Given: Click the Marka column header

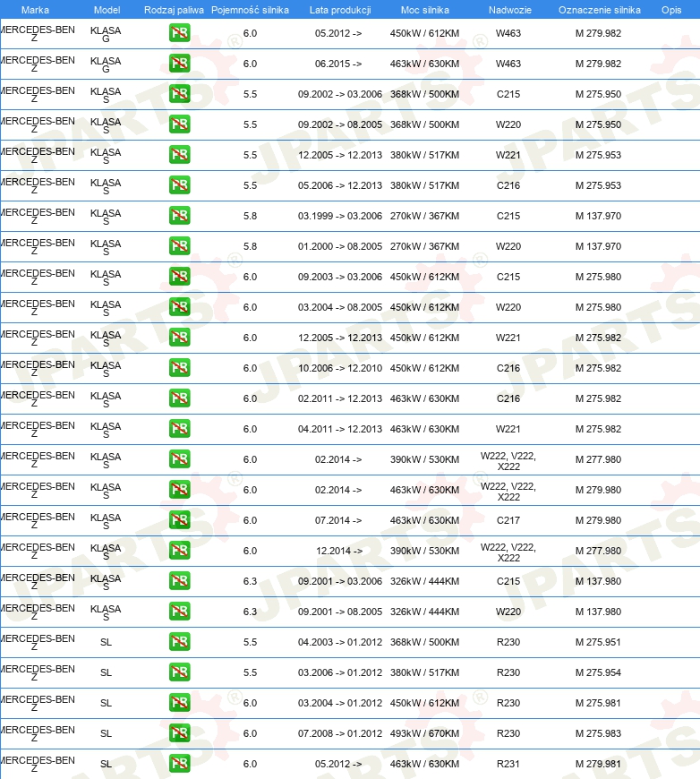Looking at the screenshot, I should coord(35,10).
